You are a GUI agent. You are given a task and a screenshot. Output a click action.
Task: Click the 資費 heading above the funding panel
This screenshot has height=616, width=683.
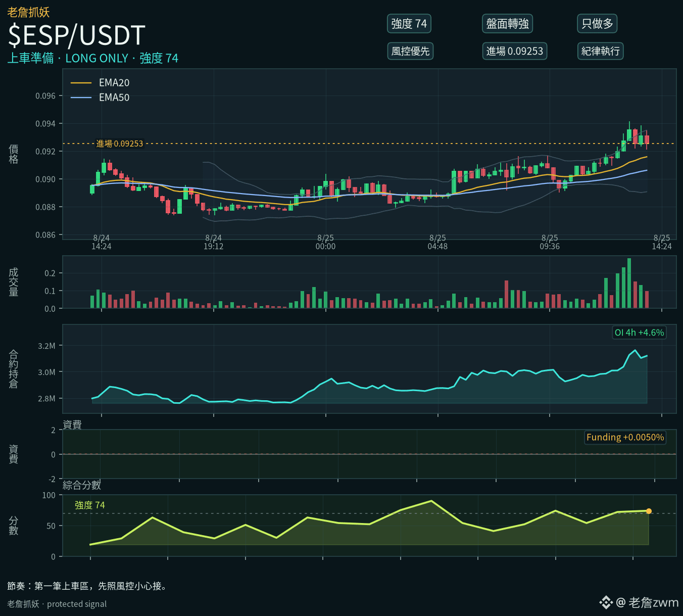[x=72, y=424]
